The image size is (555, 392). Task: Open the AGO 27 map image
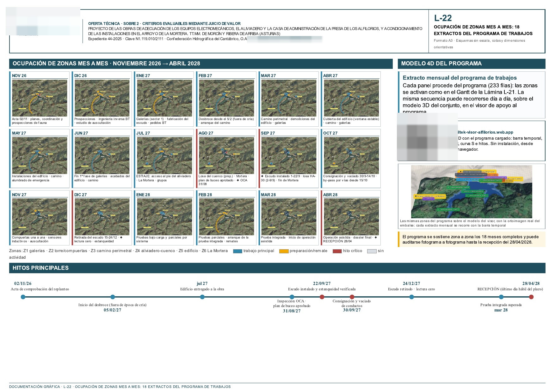pos(226,155)
